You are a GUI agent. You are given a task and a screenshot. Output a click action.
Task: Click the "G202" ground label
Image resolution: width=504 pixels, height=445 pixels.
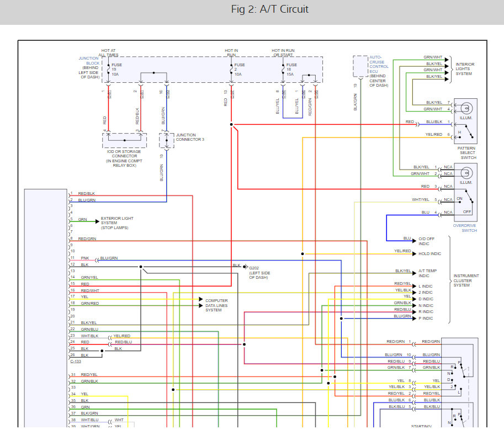point(254,268)
